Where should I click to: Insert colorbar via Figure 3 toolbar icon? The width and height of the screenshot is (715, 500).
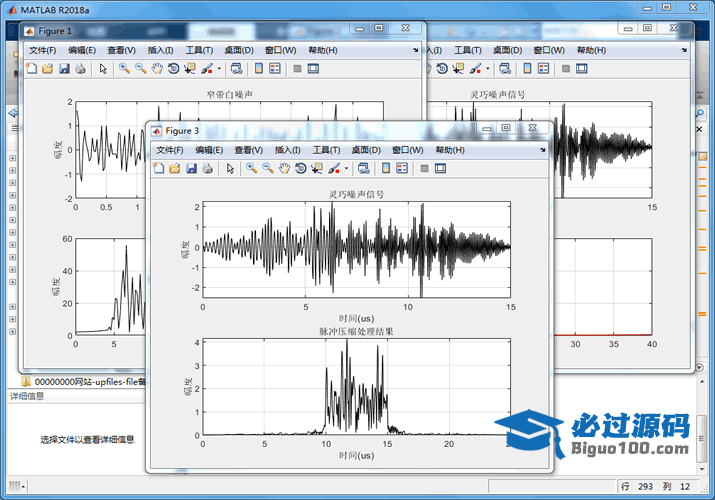386,169
